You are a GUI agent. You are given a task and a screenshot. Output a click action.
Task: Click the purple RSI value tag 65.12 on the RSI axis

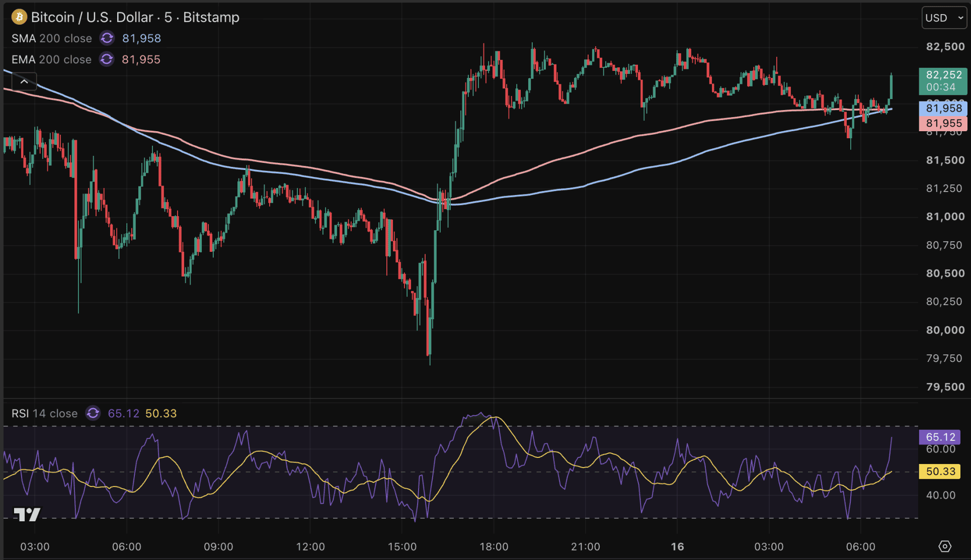[940, 437]
